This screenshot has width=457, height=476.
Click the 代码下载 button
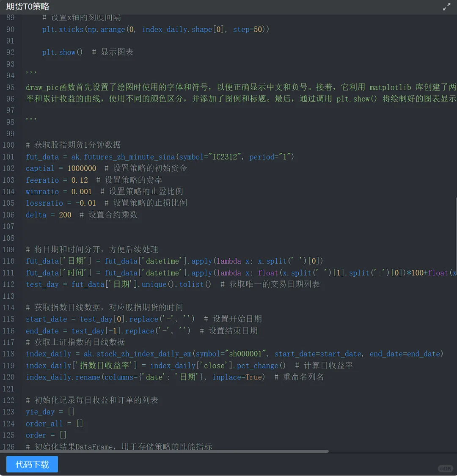32,464
